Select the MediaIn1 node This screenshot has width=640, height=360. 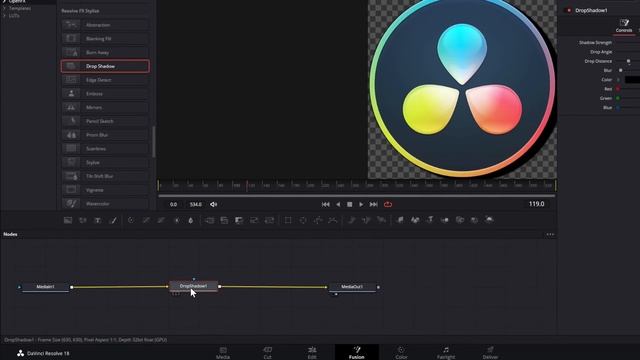point(45,287)
